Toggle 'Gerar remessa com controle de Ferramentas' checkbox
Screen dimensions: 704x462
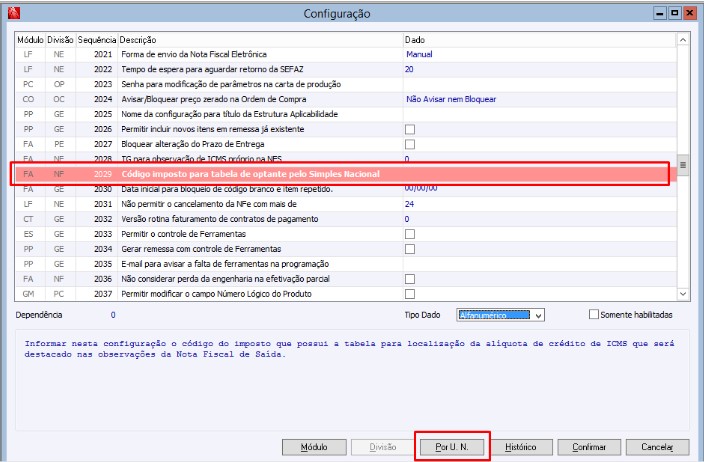click(x=409, y=249)
